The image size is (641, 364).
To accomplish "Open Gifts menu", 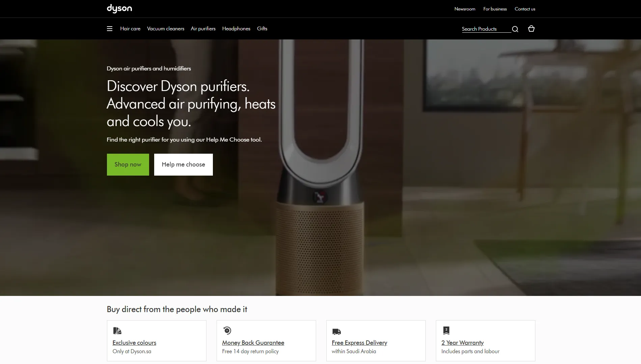I will click(x=262, y=29).
